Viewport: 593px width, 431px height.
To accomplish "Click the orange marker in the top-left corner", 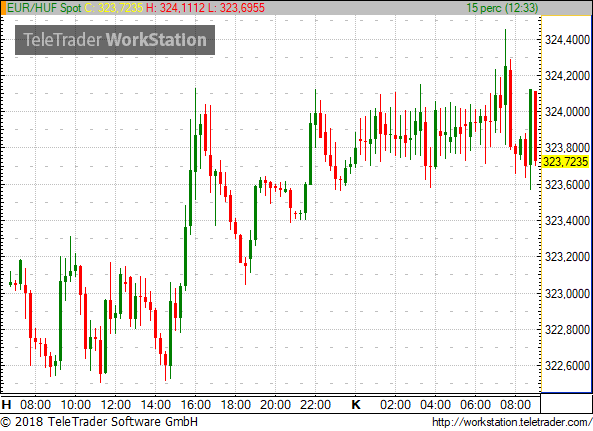I will pyautogui.click(x=3, y=8).
